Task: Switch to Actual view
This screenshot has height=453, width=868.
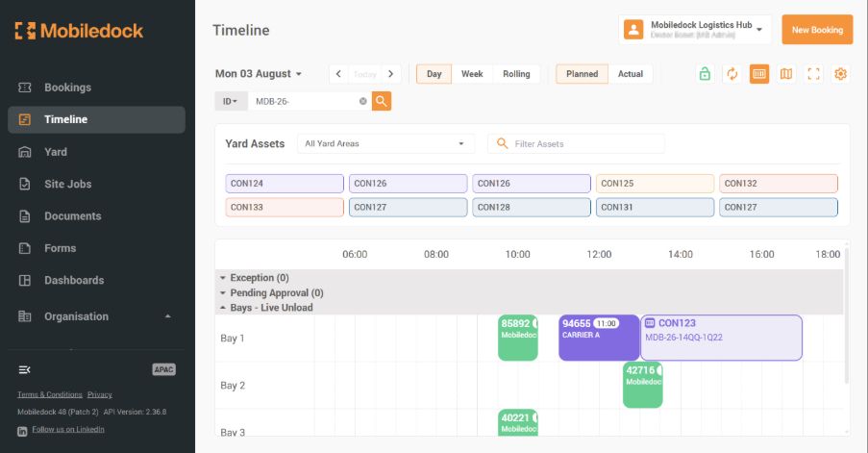Action: pos(630,74)
